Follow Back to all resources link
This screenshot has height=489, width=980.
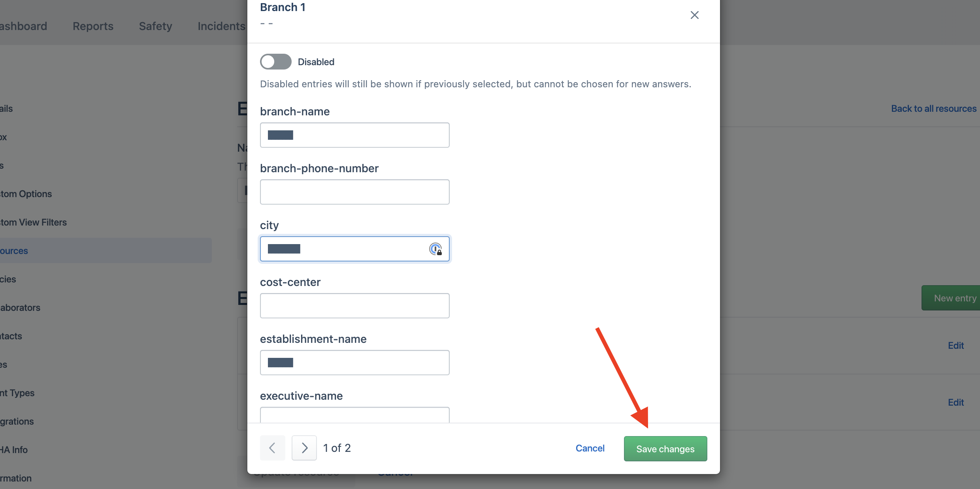pos(934,109)
